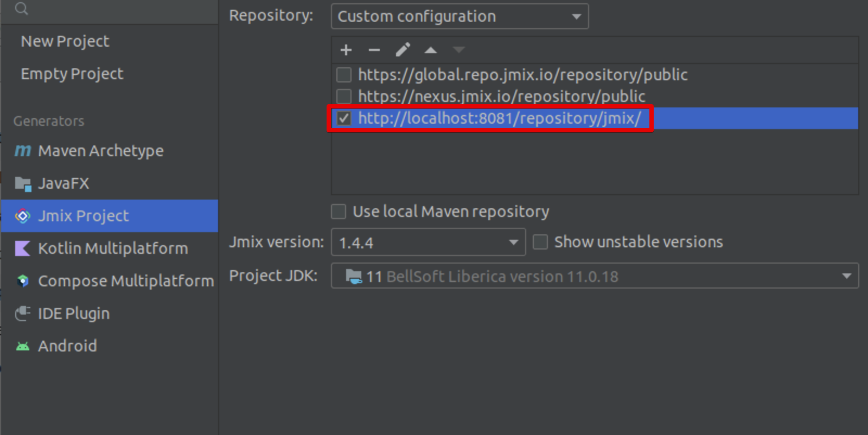Click the search magnifier icon
Image resolution: width=868 pixels, height=435 pixels.
(21, 8)
